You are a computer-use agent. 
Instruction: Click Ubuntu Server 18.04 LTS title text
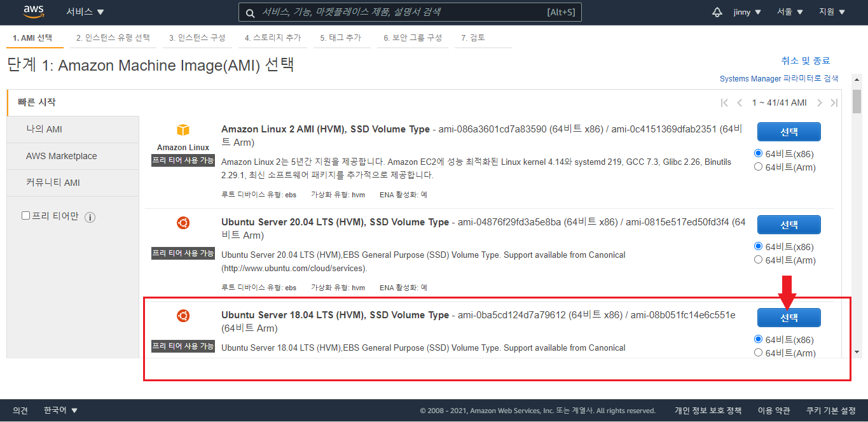[x=335, y=315]
